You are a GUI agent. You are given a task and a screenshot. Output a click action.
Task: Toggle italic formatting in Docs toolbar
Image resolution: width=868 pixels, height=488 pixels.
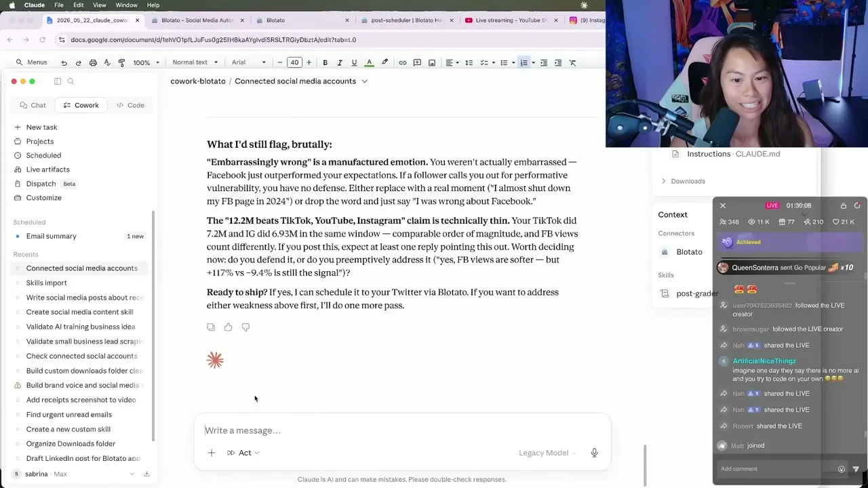pos(340,62)
